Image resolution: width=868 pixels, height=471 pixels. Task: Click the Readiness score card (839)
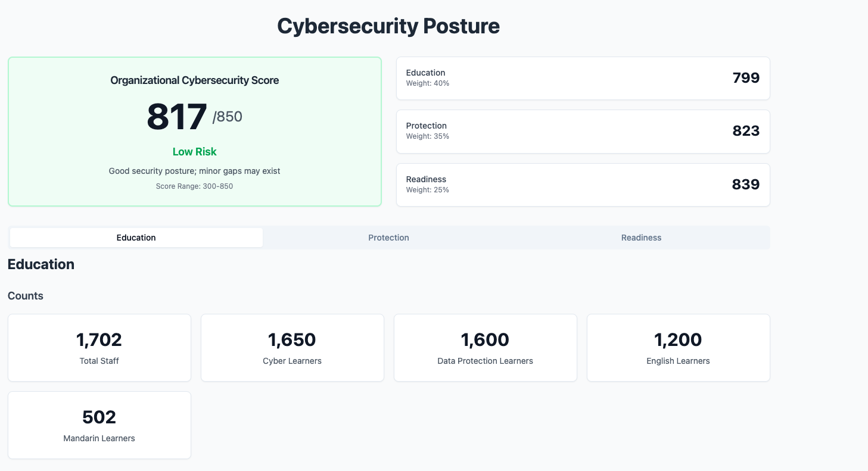click(583, 185)
